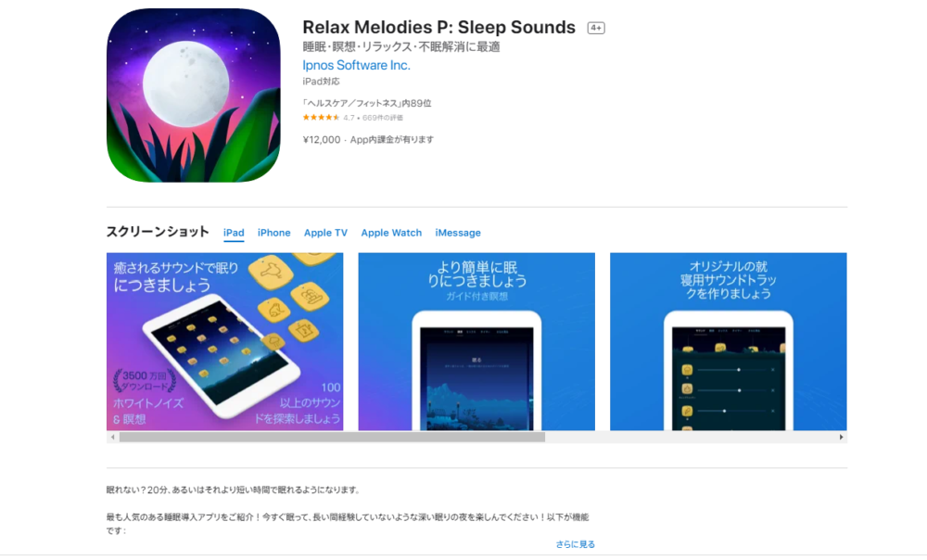Select the Apple TV screenshots tab
This screenshot has height=560, width=927.
325,233
